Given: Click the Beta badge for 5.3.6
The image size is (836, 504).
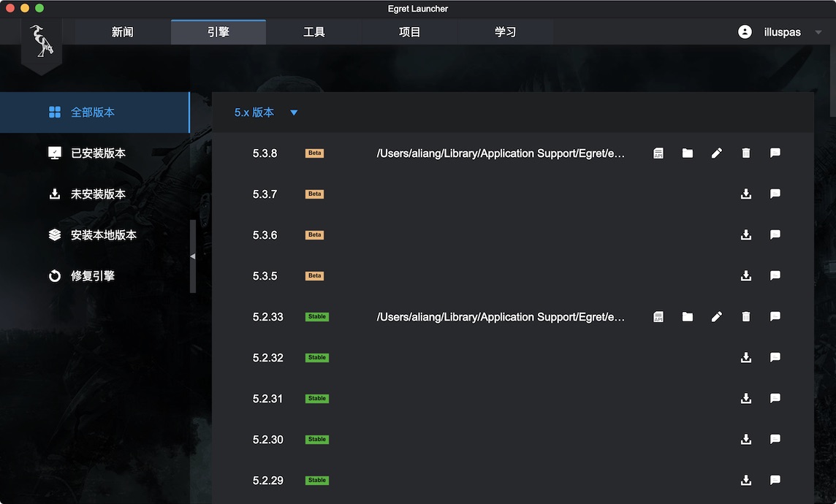Looking at the screenshot, I should tap(314, 235).
